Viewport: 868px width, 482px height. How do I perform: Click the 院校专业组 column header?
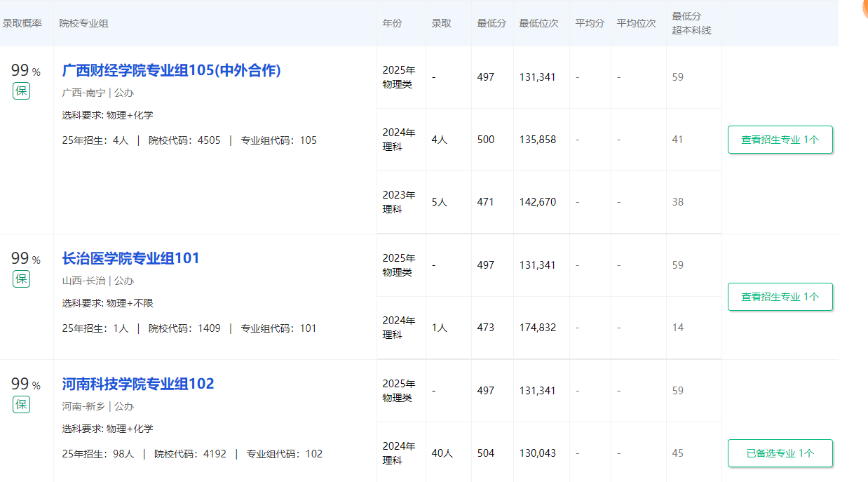[x=83, y=23]
